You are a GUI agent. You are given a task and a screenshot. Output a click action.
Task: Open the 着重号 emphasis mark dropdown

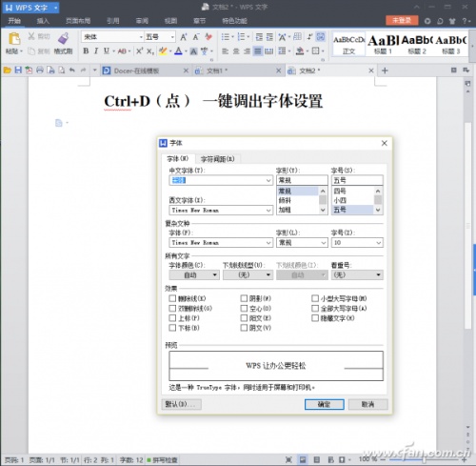(x=357, y=274)
